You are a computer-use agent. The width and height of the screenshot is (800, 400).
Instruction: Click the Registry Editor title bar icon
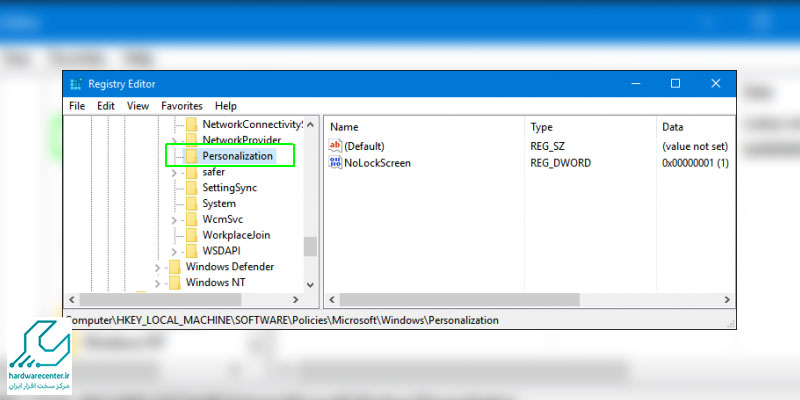[x=75, y=84]
